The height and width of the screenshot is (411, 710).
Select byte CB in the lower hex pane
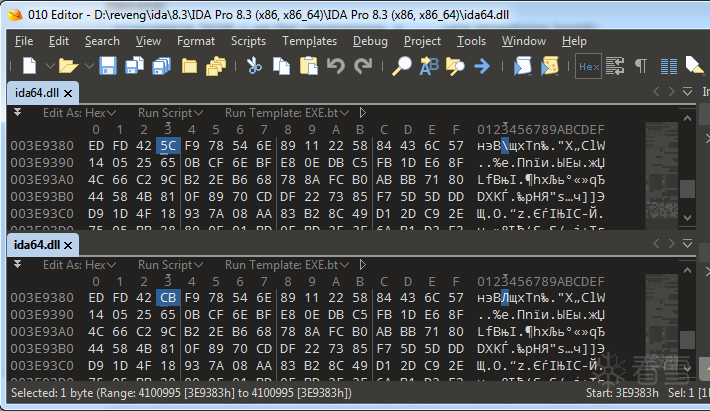coord(168,298)
